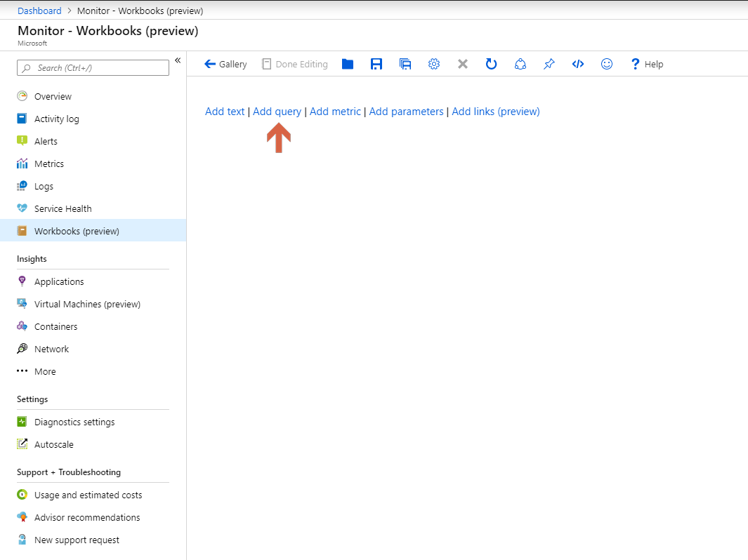Open Service Health menu item
The image size is (748, 560).
93,208
